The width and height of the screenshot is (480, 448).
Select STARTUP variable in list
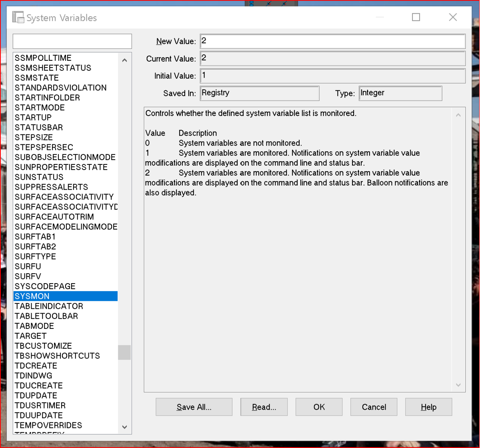pyautogui.click(x=66, y=117)
